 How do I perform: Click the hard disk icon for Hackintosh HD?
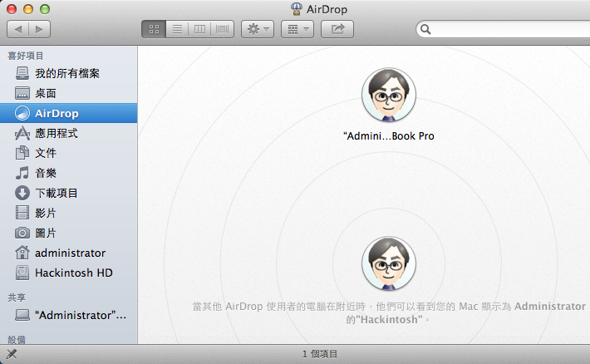pyautogui.click(x=22, y=273)
